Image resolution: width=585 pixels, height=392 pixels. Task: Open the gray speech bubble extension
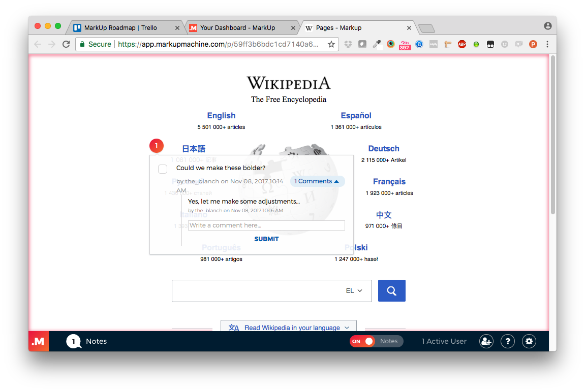(x=518, y=44)
